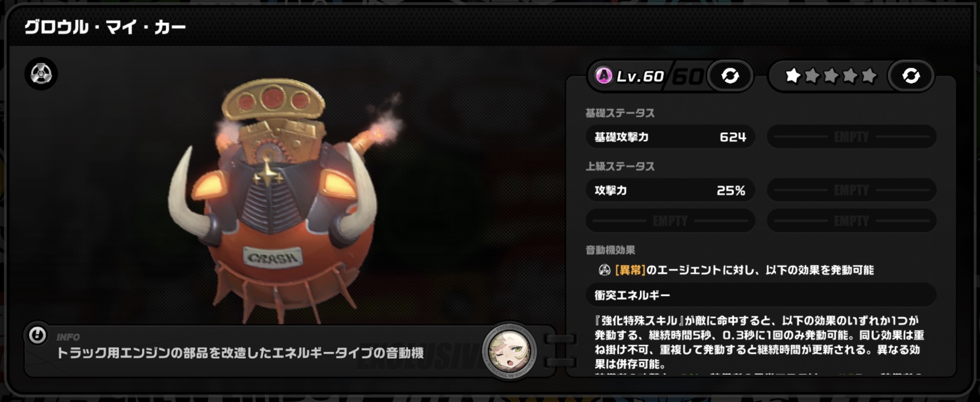Click the star rank refresh icon
Screen dimensions: 980x402
coord(911,76)
